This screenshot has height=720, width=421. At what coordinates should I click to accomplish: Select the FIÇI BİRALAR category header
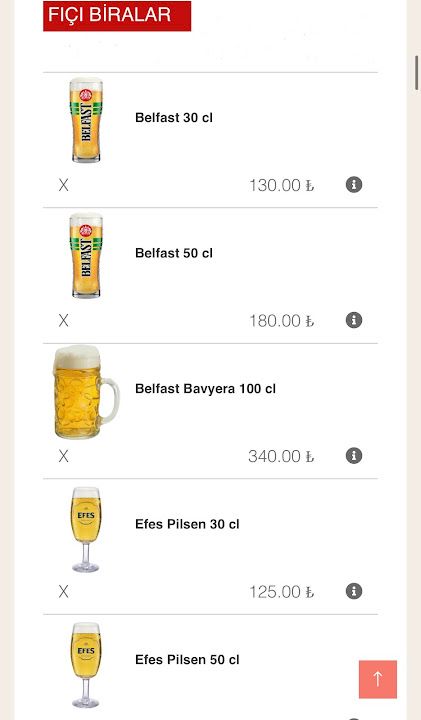click(x=117, y=16)
